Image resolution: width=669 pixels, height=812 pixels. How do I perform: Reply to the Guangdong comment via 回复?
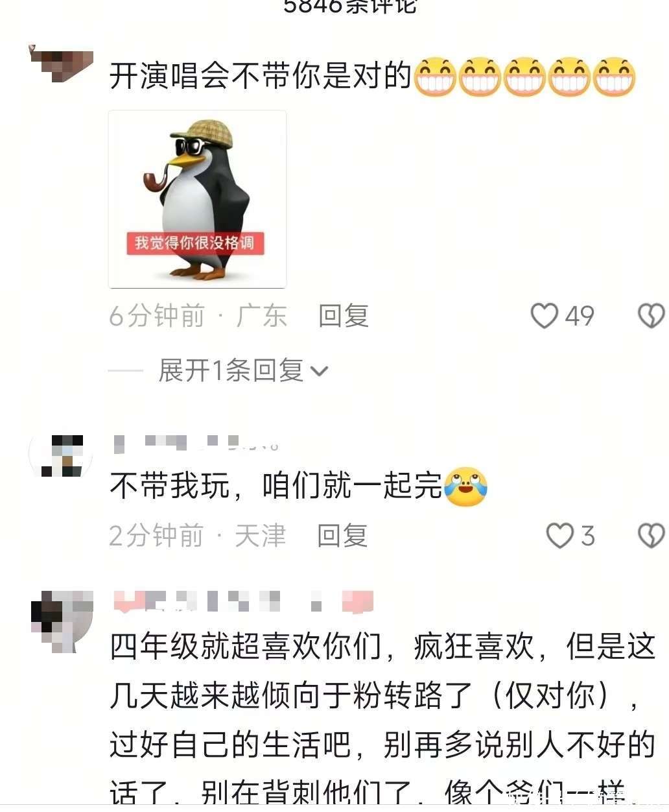(x=344, y=316)
